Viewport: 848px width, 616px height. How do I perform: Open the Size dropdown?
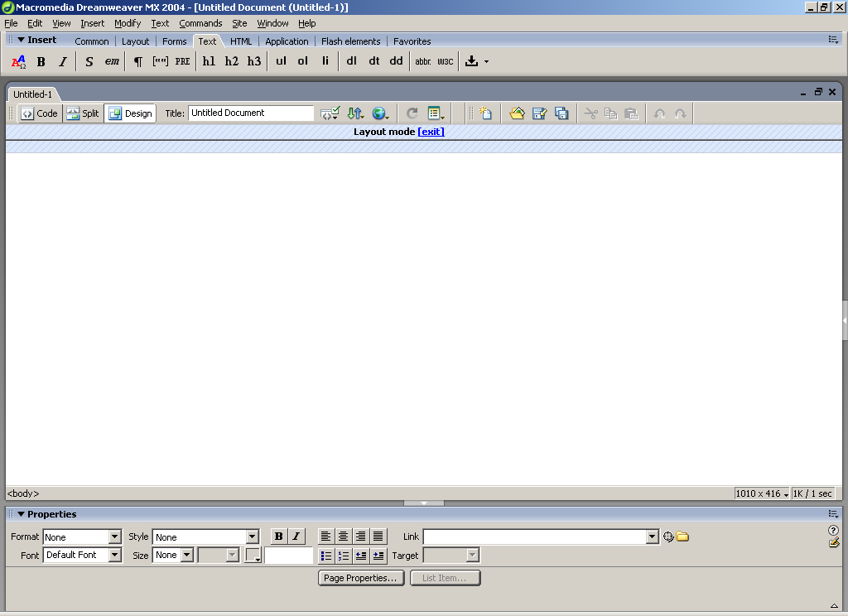click(186, 555)
